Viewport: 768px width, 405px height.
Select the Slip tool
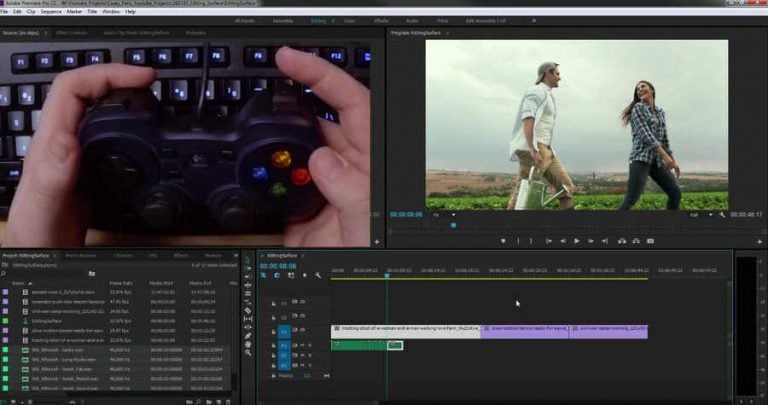point(247,319)
